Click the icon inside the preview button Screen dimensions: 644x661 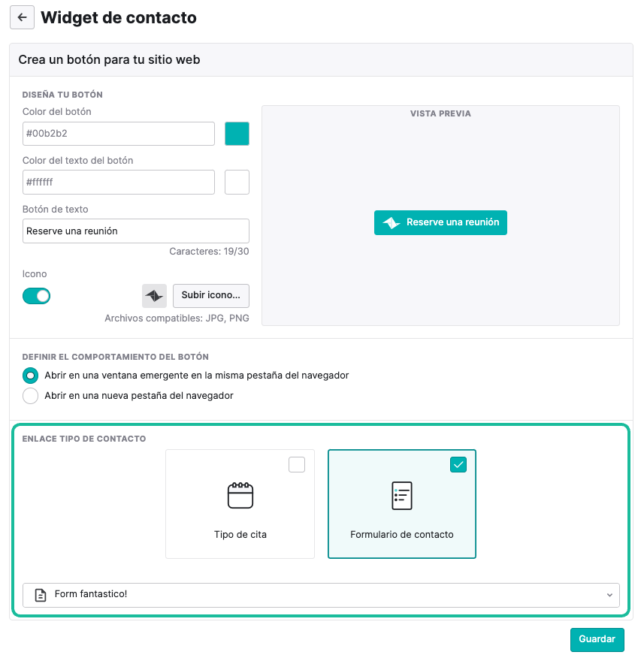click(x=392, y=222)
